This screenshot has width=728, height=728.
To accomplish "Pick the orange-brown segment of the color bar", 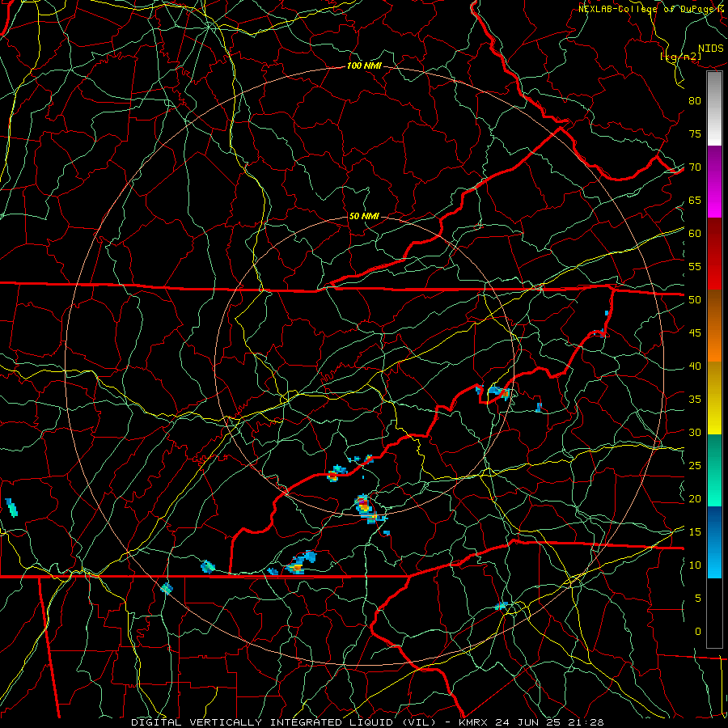I will point(714,326).
